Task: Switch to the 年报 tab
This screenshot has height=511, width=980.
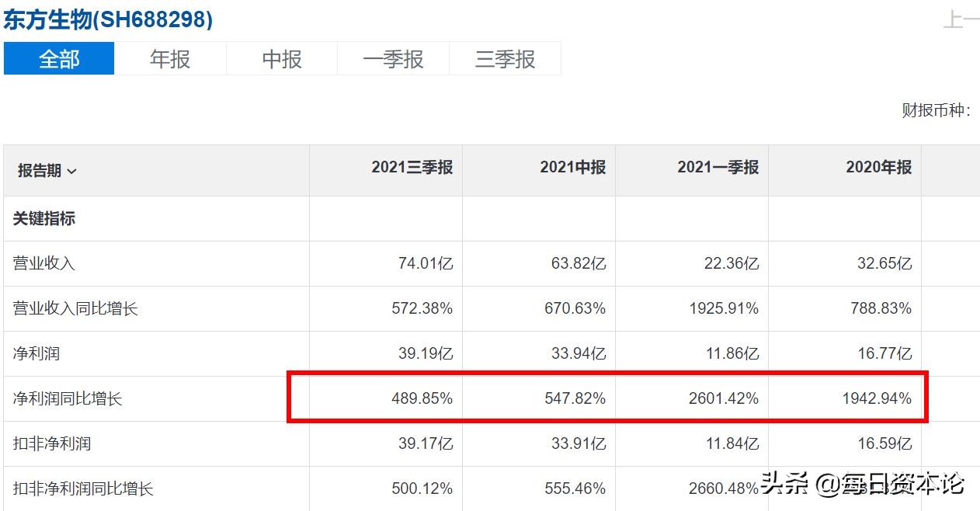Action: click(x=170, y=59)
